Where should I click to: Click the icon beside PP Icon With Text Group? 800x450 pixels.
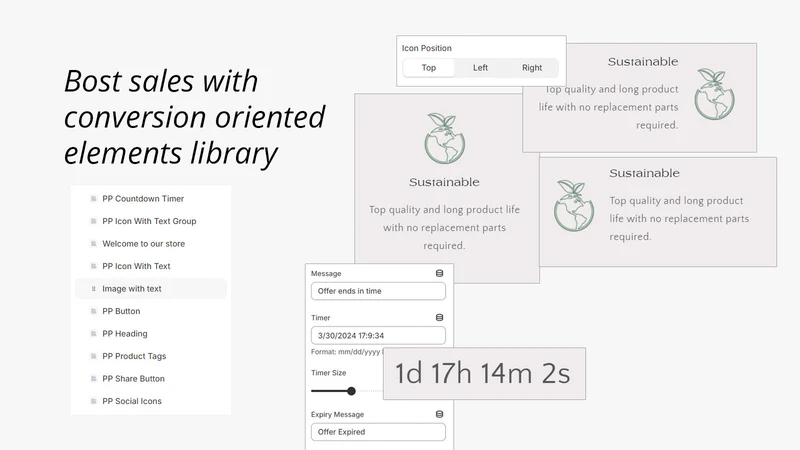93,221
